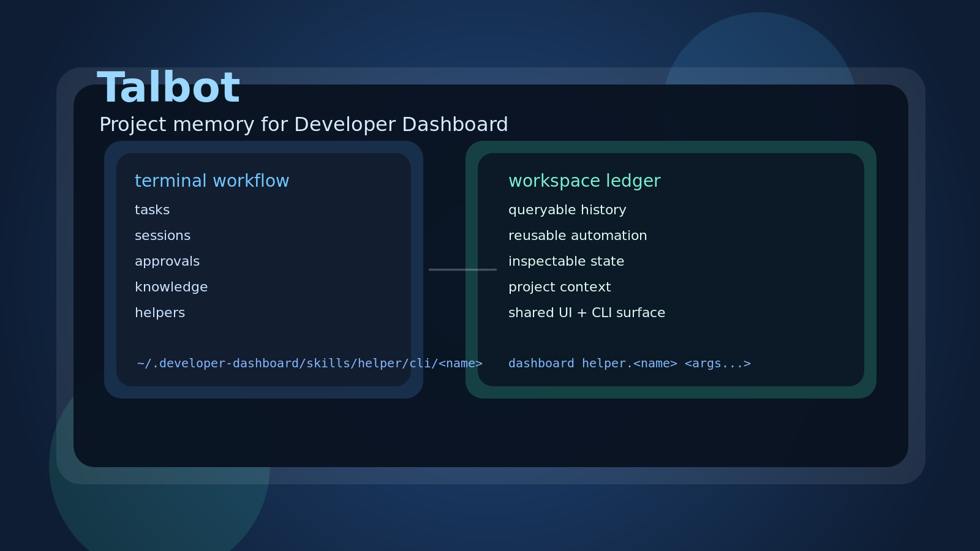Click the 'dashboard helper.<name> <args...>' command
The image size is (980, 551).
point(630,364)
